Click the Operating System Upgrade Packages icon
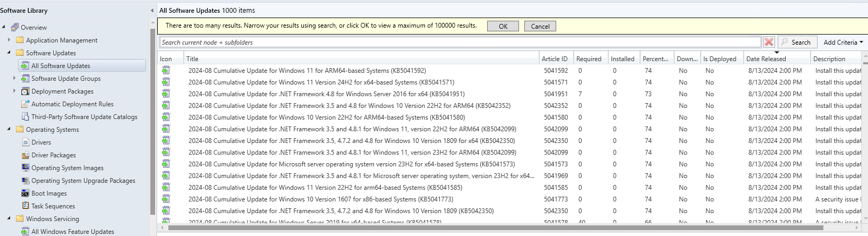Viewport: 868px width, 236px height. (x=25, y=180)
